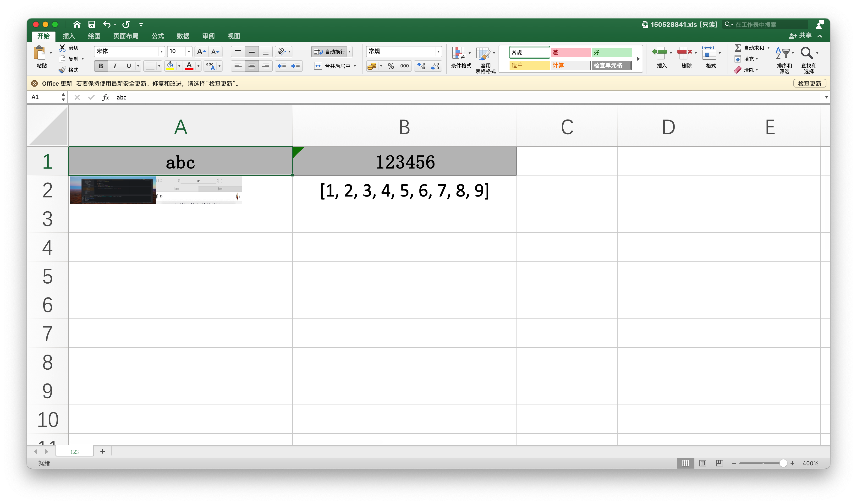Apply percent style format

point(391,66)
